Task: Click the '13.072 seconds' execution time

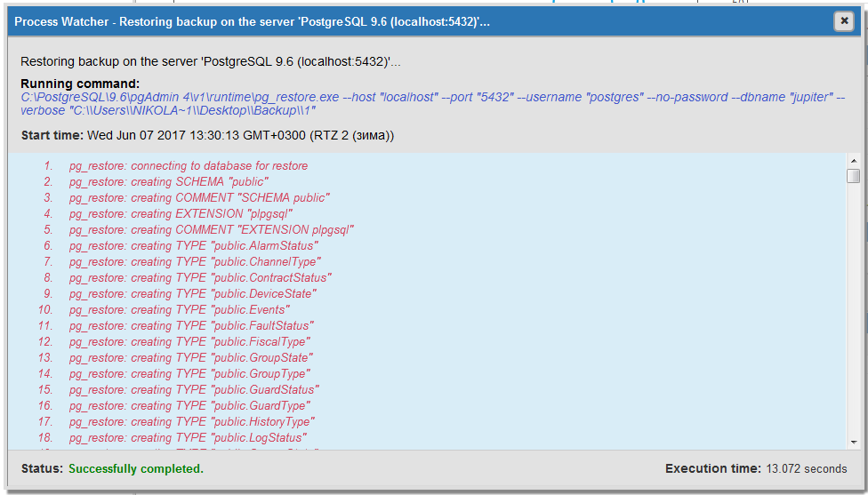Action: 807,469
